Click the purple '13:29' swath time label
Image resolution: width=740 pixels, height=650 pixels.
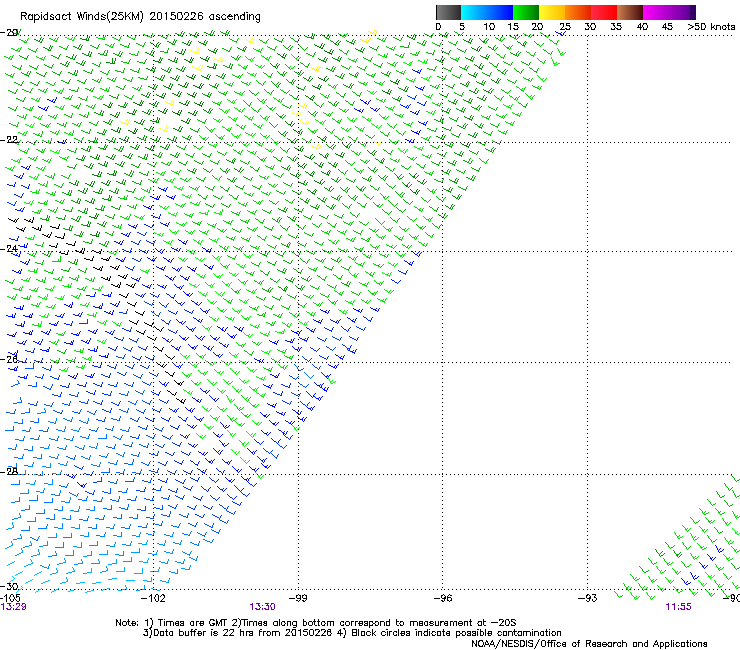coord(13,607)
